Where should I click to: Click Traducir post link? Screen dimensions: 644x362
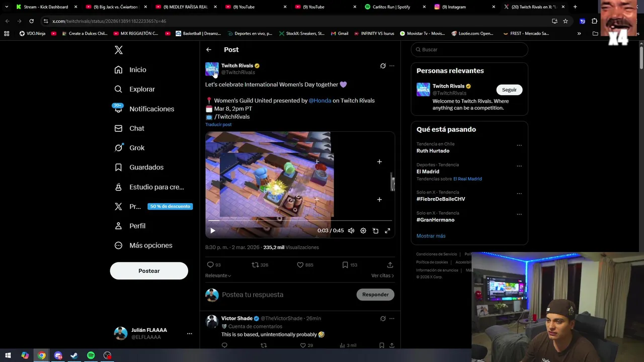[218, 125]
